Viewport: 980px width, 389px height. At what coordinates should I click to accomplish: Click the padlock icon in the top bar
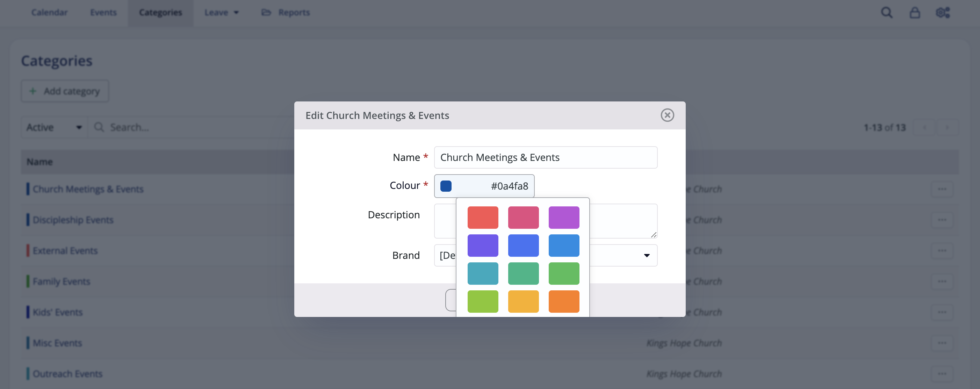pyautogui.click(x=915, y=13)
